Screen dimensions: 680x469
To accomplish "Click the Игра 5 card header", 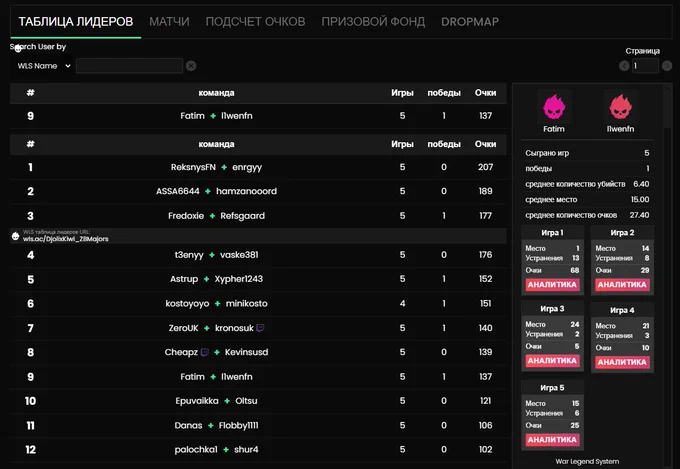I will coord(552,387).
